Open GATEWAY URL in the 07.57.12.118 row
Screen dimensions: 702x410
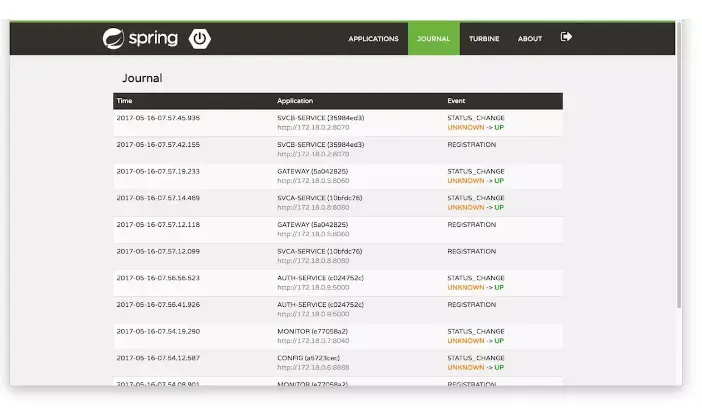pos(313,234)
